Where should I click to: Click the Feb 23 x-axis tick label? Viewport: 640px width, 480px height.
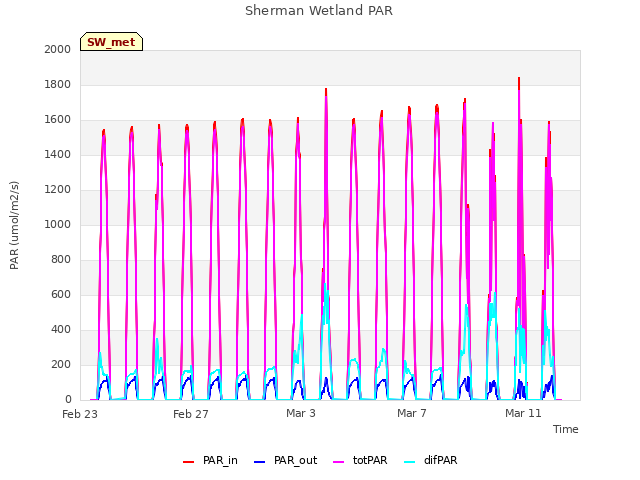80,414
